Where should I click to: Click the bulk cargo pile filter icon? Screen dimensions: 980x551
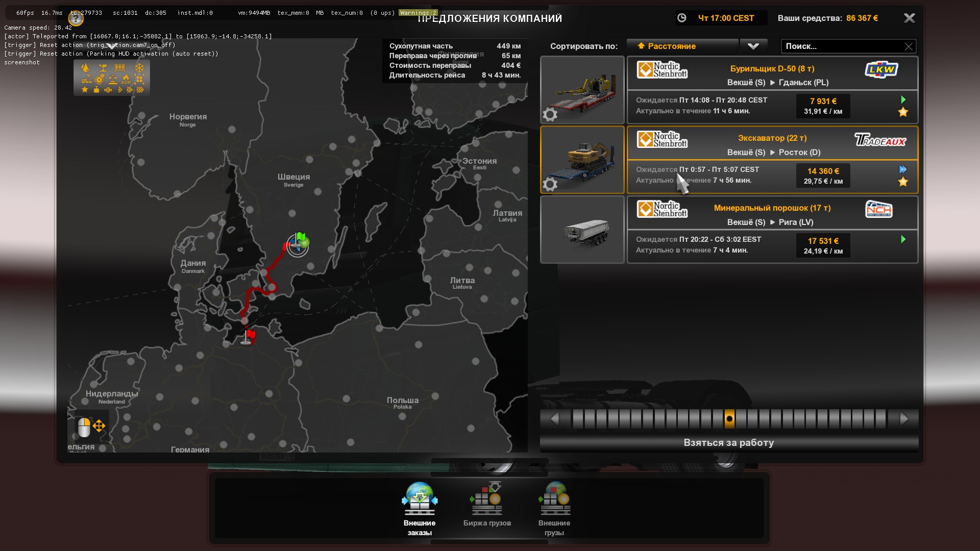click(113, 80)
